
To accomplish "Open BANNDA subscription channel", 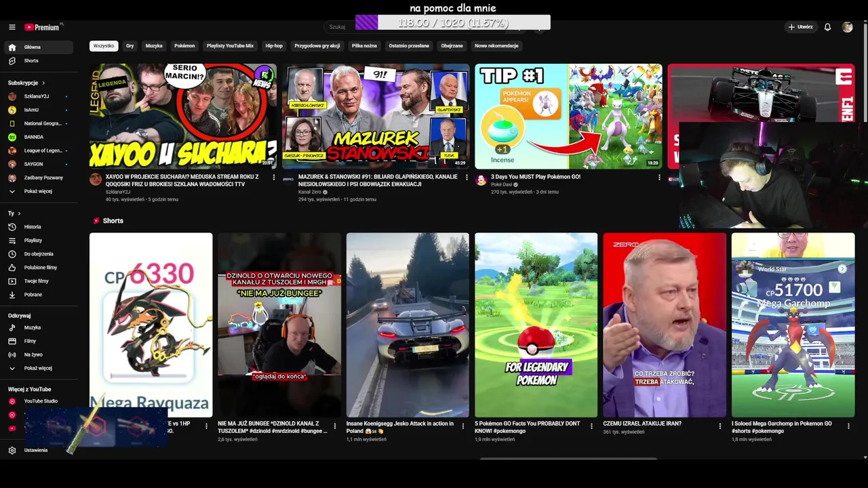I will (x=38, y=137).
